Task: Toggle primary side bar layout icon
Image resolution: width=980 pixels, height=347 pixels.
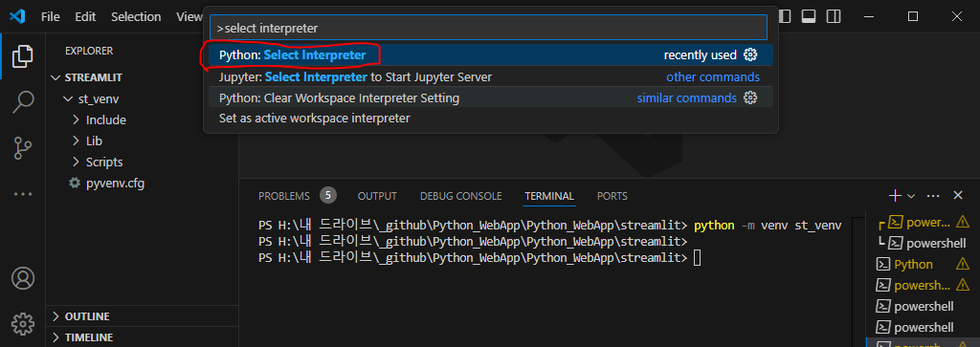Action: coord(785,17)
